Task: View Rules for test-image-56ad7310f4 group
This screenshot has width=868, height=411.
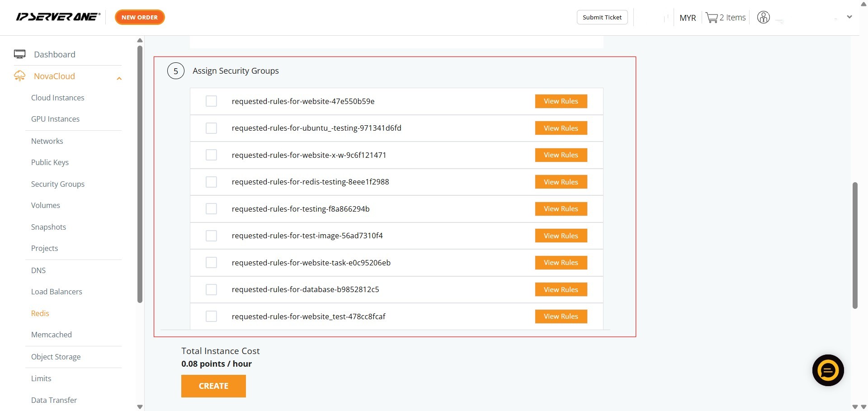Action: click(561, 236)
